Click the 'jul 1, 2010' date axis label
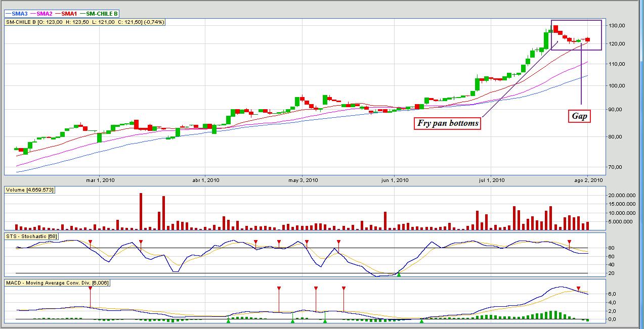Viewport: 644px width, 329px height. 492,180
